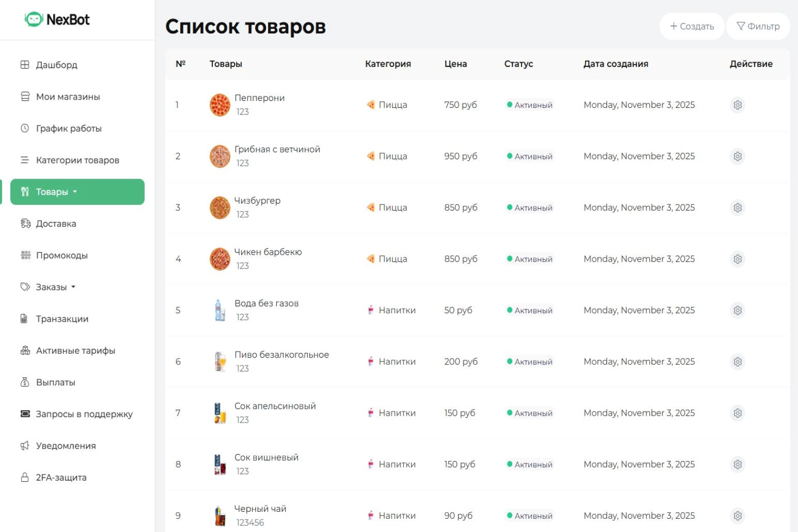
Task: Go to Мои магазины section
Action: (x=67, y=97)
